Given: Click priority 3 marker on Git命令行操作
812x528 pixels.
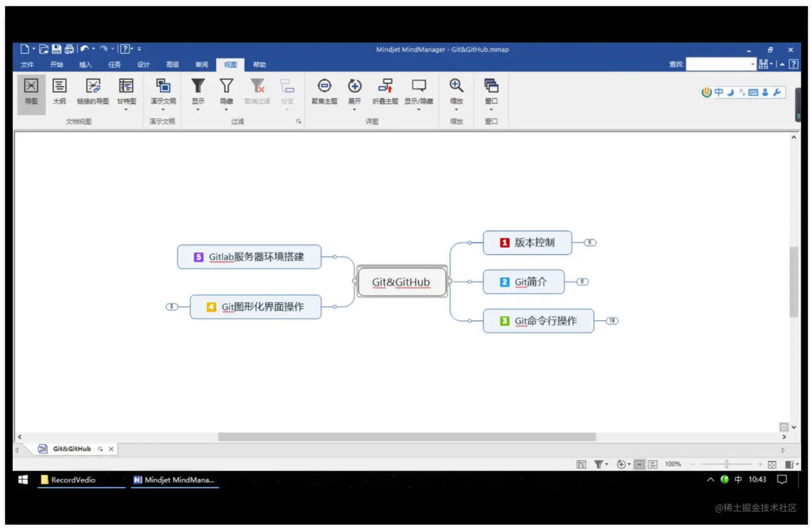Looking at the screenshot, I should pyautogui.click(x=505, y=321).
